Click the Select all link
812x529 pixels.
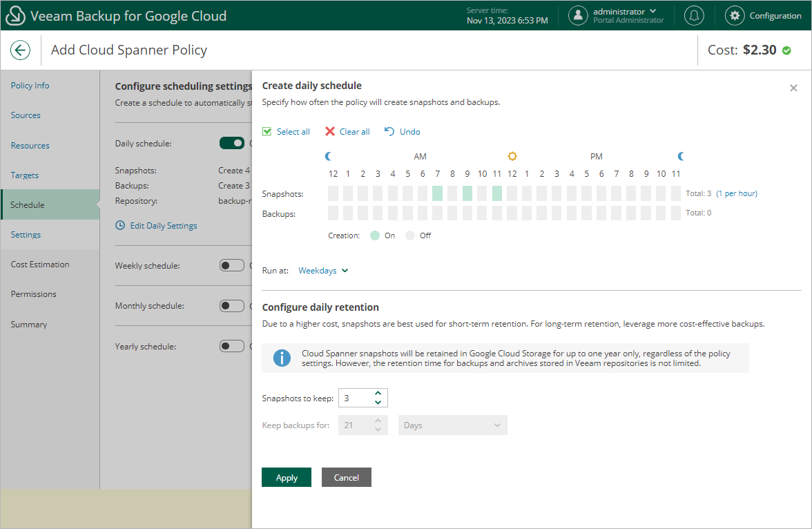click(x=293, y=132)
